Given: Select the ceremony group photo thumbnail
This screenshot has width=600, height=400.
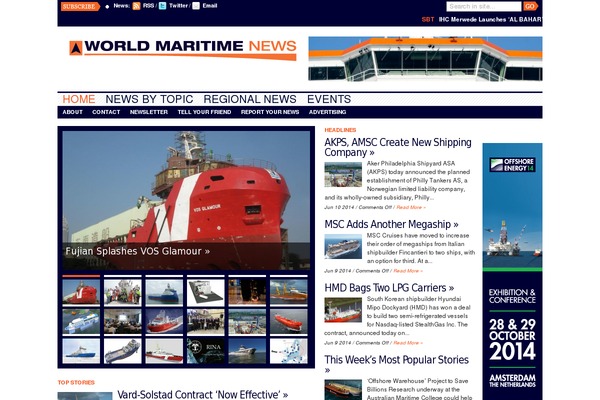Looking at the screenshot, I should (x=205, y=322).
